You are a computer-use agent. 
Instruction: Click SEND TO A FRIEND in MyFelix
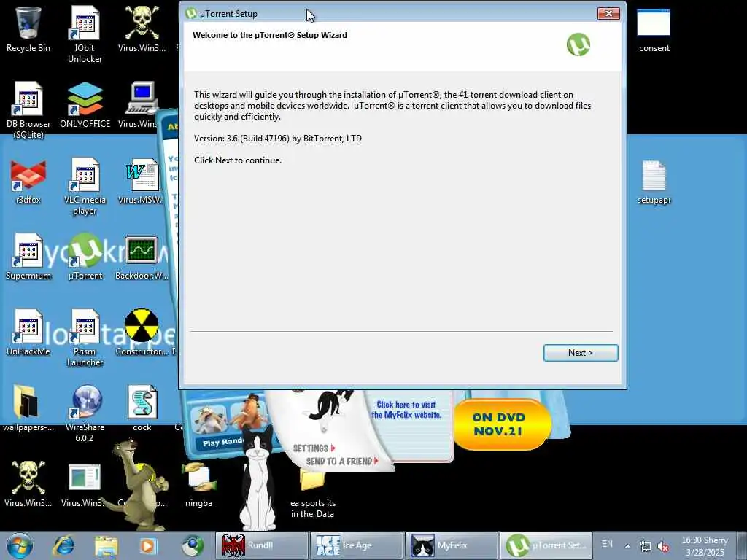pyautogui.click(x=342, y=461)
